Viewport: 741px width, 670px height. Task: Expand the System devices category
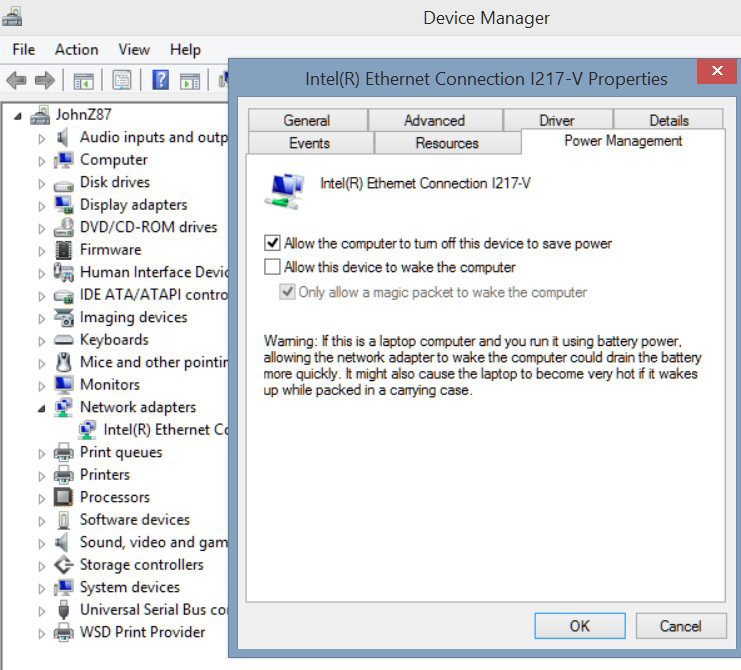42,589
